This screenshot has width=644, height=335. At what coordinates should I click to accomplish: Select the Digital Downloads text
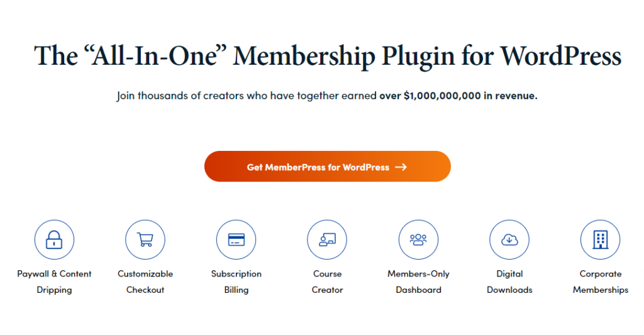(509, 282)
